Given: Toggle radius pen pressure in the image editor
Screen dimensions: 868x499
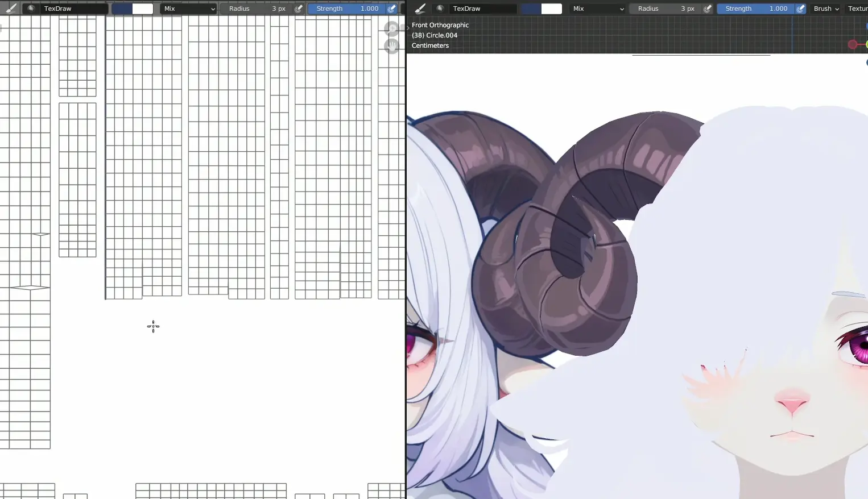Looking at the screenshot, I should click(x=299, y=9).
